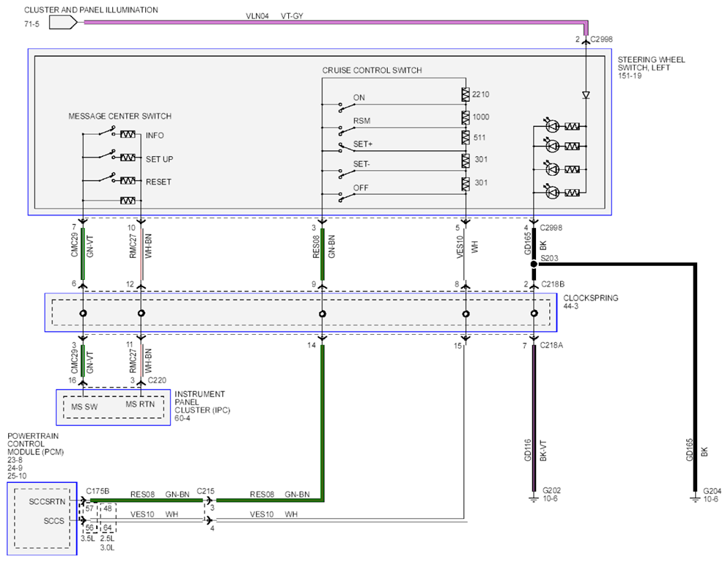This screenshot has width=728, height=562.
Task: Click the 2210 ohm resistor symbol
Action: (466, 95)
